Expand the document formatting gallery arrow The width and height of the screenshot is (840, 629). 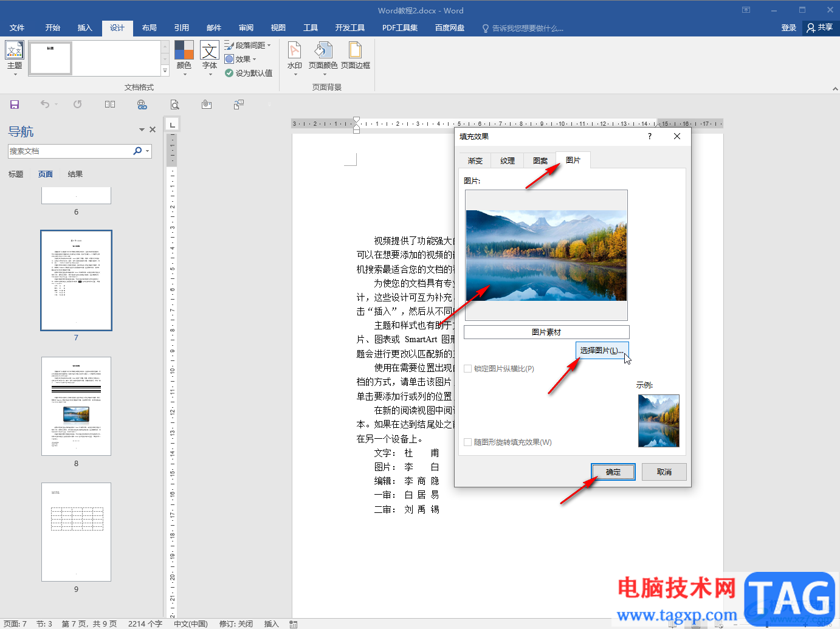165,71
